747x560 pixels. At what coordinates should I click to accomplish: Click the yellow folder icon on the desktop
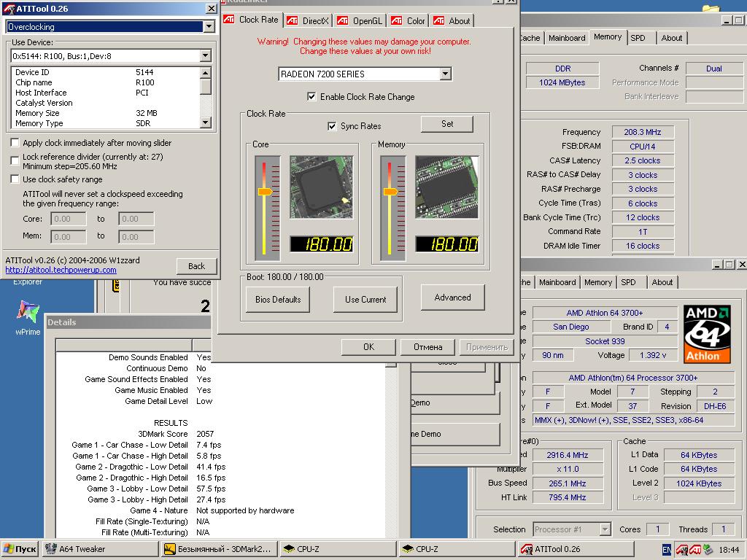point(711,7)
